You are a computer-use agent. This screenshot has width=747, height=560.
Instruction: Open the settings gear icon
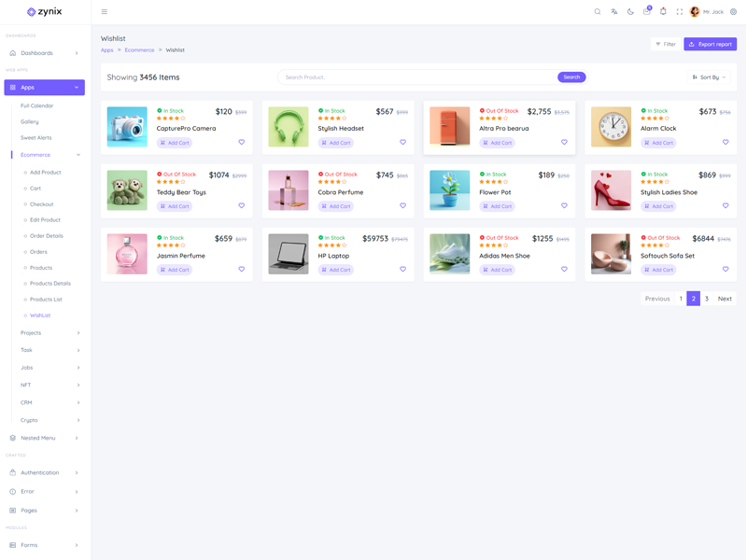click(734, 12)
